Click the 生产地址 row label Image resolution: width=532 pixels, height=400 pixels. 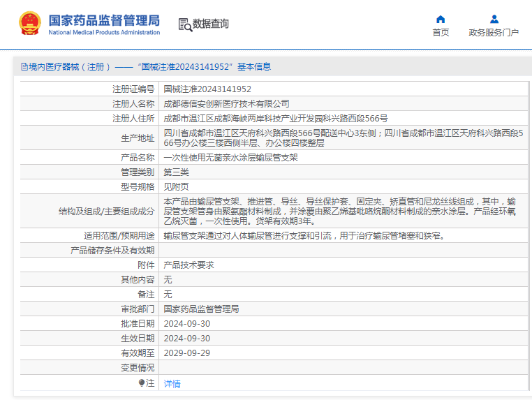138,138
